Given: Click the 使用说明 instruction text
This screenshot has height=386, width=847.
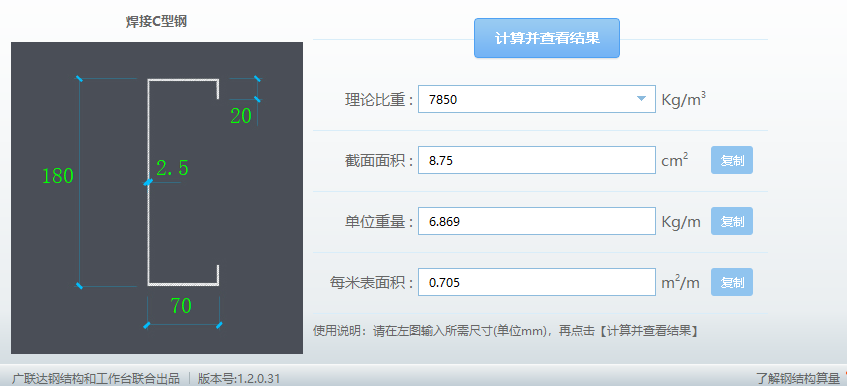Looking at the screenshot, I should pos(506,331).
